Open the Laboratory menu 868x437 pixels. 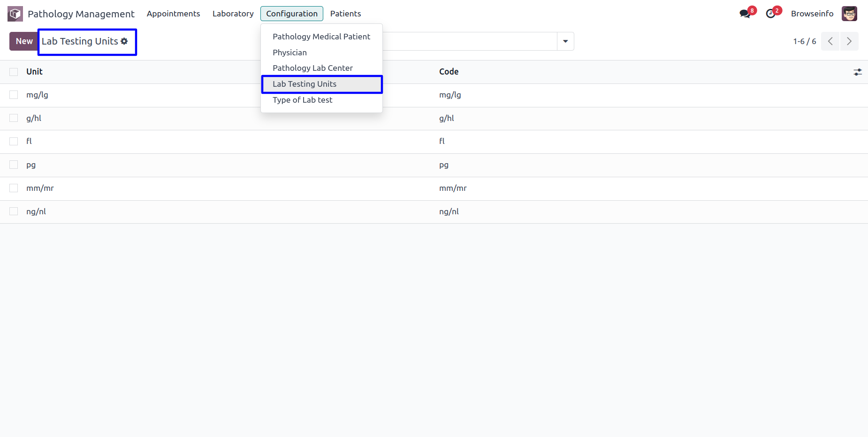point(233,14)
